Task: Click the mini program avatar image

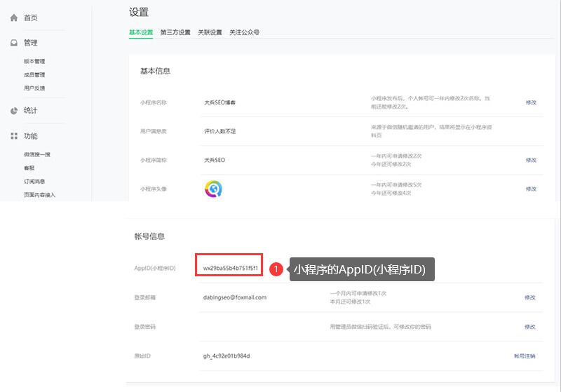Action: [x=213, y=189]
